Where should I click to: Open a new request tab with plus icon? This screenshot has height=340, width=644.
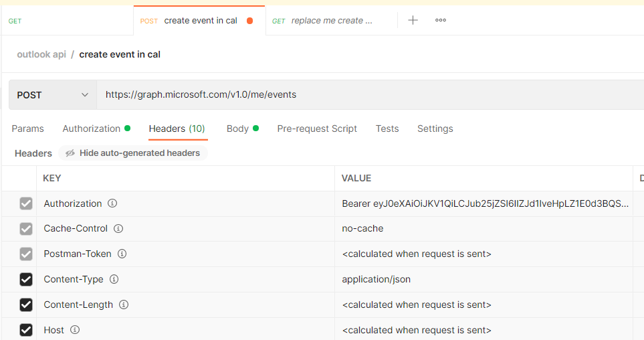coord(413,20)
